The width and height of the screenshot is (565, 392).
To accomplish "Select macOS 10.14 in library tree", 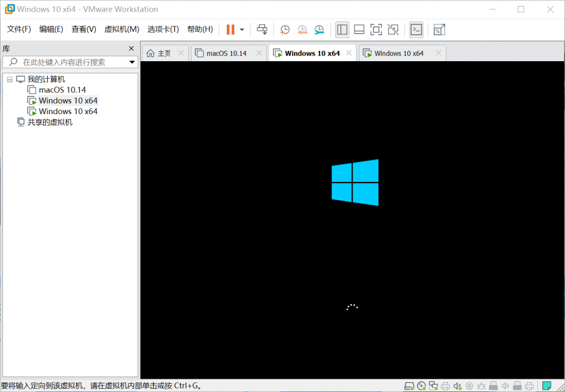I will [x=62, y=90].
